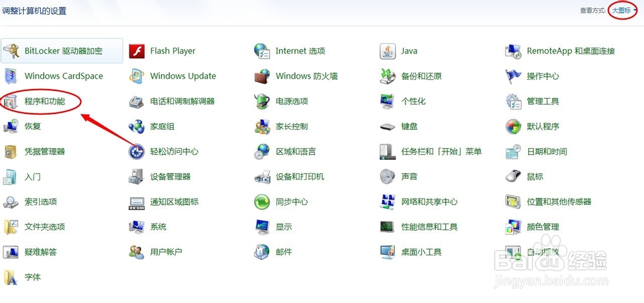Open the 备份和还原 icon

(388, 77)
